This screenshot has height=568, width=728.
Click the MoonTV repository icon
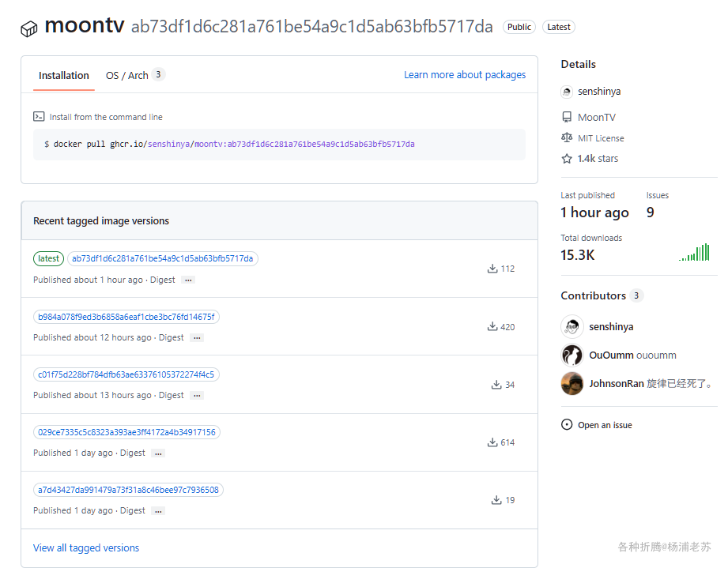pos(567,117)
